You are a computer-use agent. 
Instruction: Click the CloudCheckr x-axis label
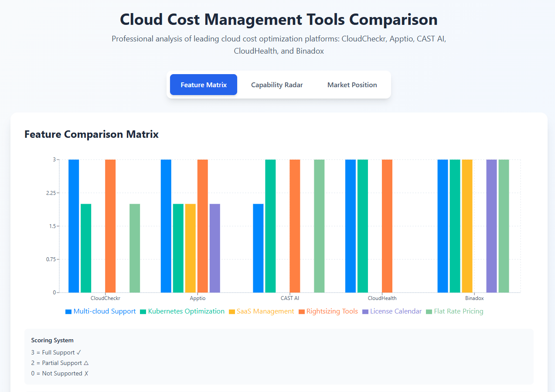coord(106,298)
